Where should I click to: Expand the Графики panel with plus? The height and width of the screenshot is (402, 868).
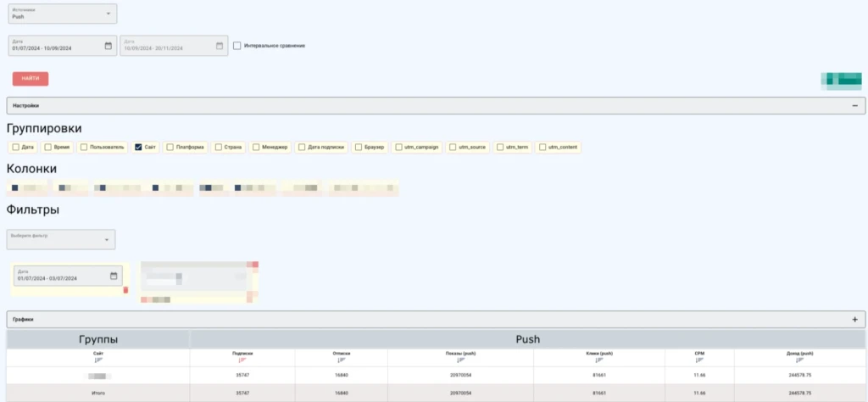coord(854,320)
